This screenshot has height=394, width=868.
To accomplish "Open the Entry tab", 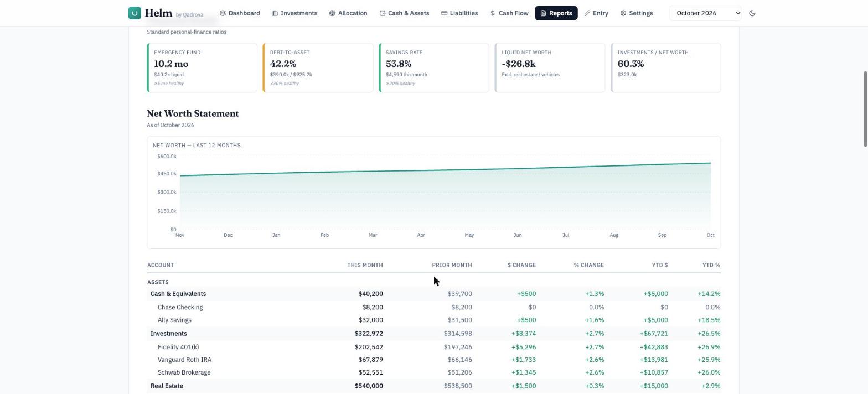I will (x=596, y=13).
